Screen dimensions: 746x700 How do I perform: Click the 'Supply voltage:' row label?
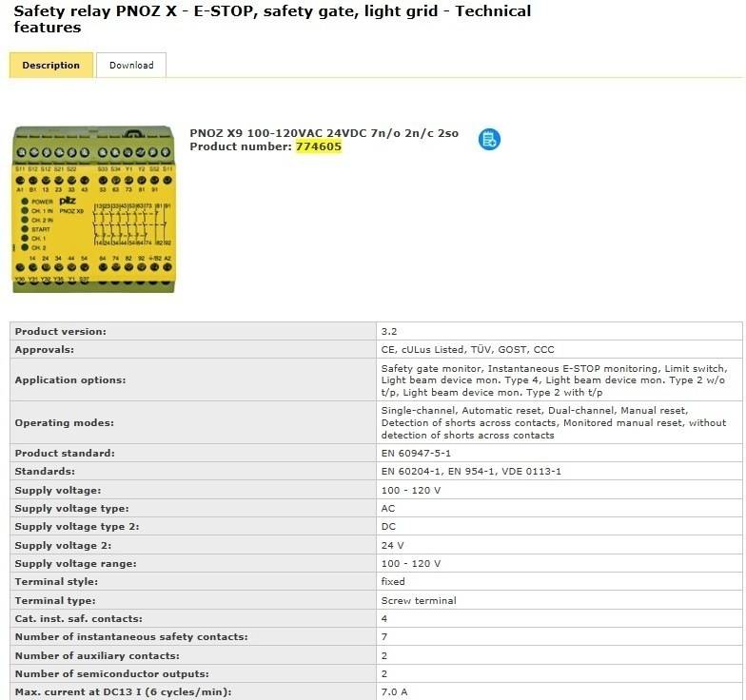point(57,491)
